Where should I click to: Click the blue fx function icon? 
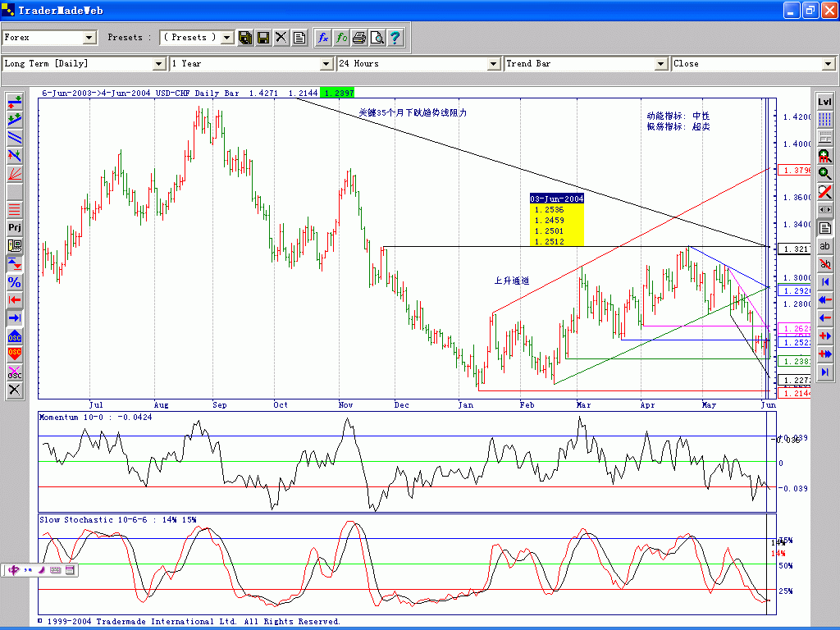(323, 38)
